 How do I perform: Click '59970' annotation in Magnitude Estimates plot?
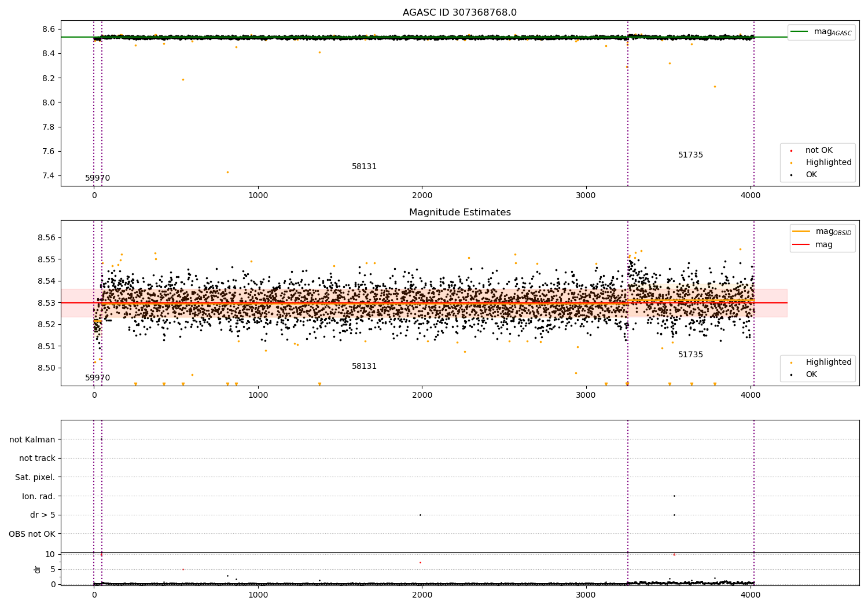tap(97, 378)
